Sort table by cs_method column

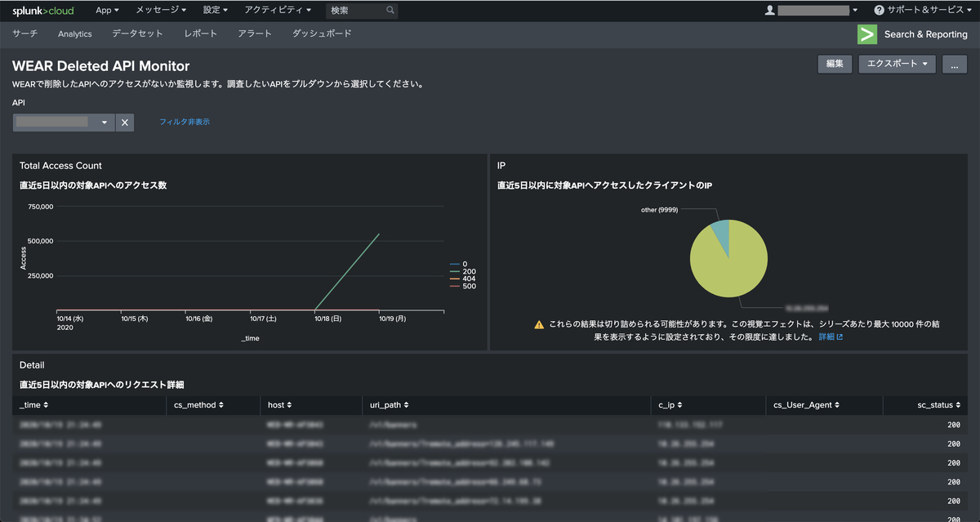coord(198,404)
